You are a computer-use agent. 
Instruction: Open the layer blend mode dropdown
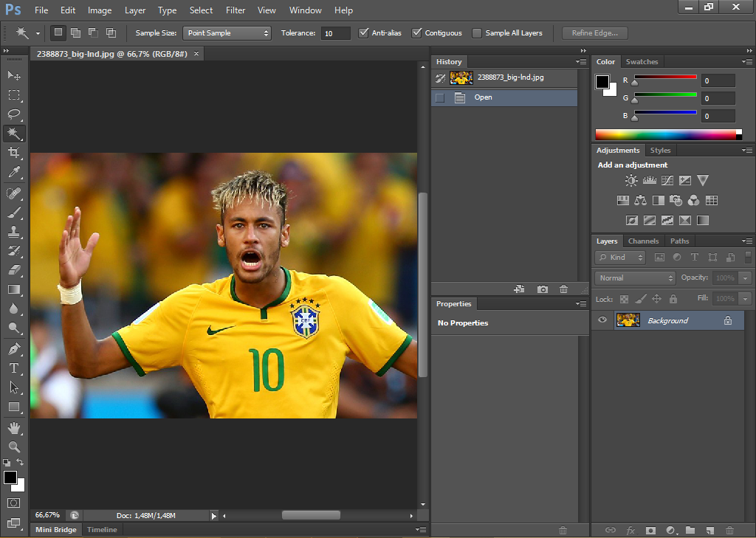pyautogui.click(x=633, y=277)
